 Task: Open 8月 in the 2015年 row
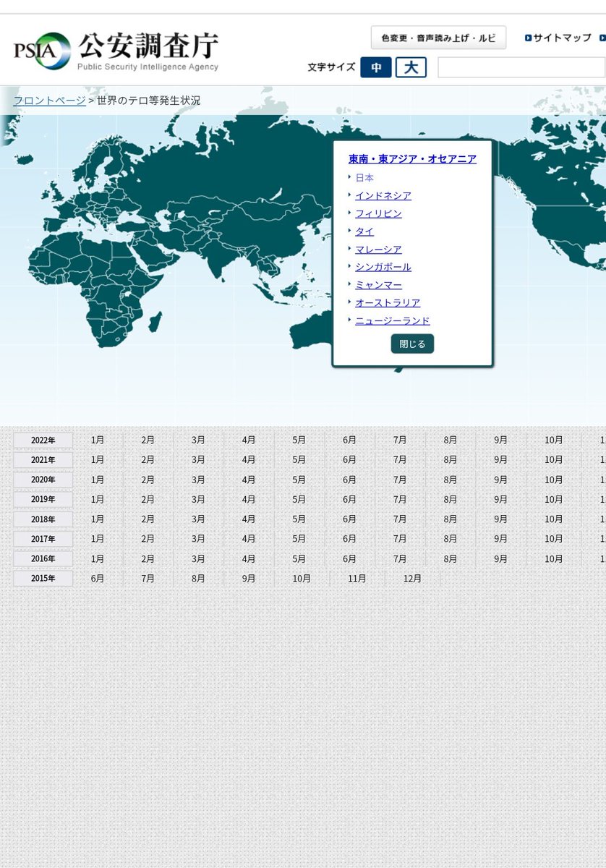[199, 579]
